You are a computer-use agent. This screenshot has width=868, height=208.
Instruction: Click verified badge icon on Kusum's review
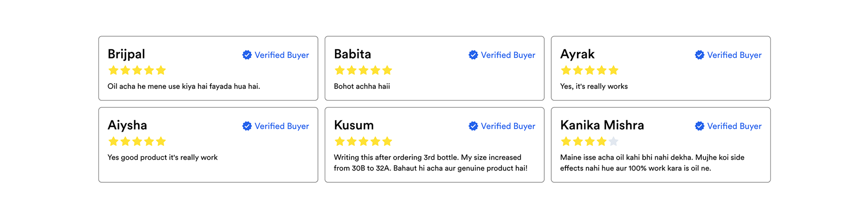(x=473, y=126)
